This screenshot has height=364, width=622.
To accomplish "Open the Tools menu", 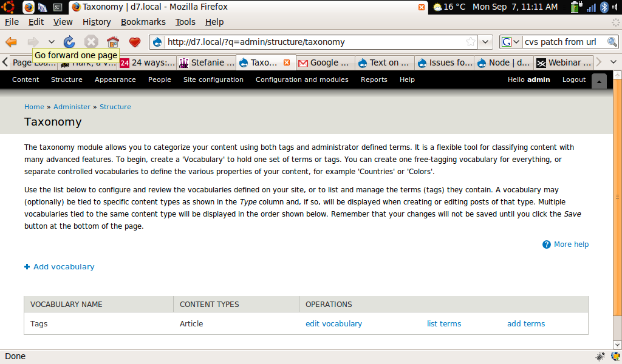I will tap(185, 22).
